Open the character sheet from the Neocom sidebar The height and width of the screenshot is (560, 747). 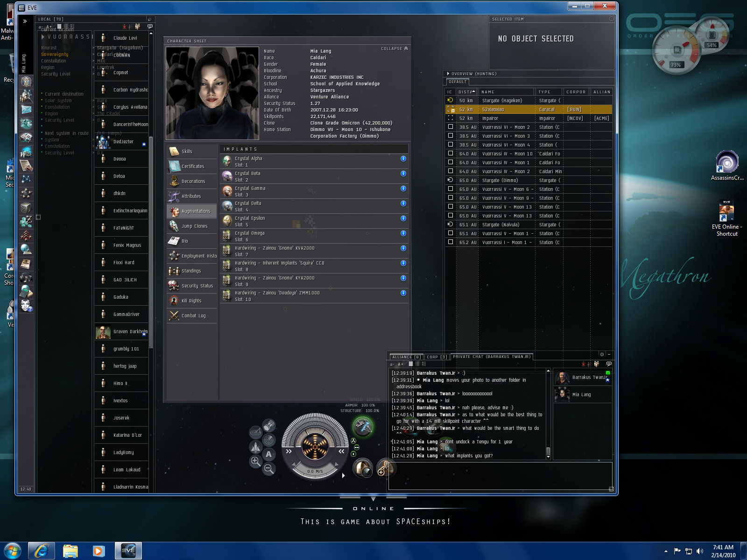(x=26, y=82)
